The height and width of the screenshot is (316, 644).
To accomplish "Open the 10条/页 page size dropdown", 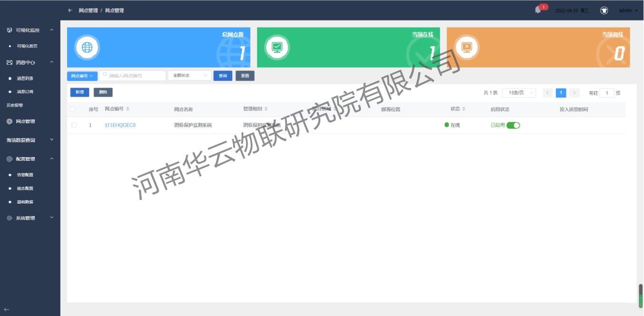I will click(519, 93).
